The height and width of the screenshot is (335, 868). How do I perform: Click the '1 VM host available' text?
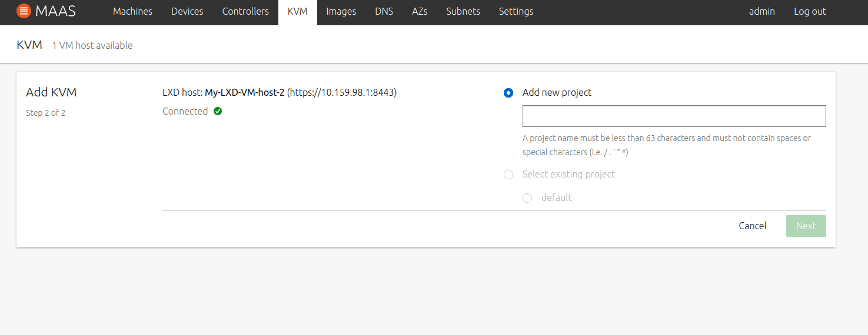tap(92, 45)
